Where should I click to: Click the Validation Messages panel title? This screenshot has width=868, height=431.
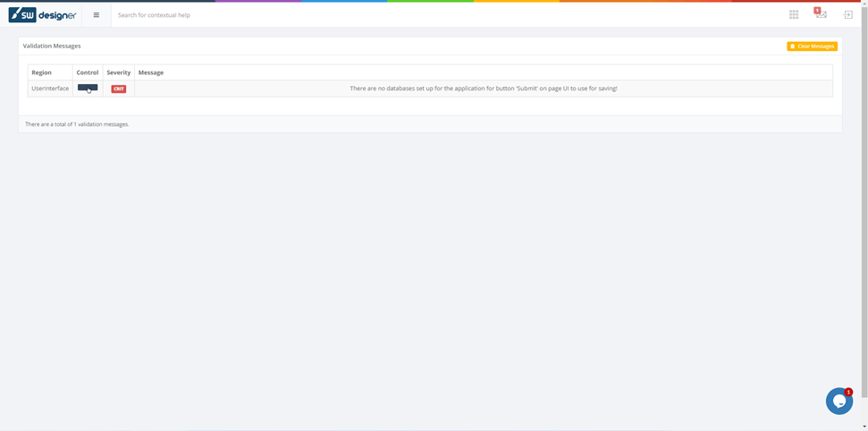coord(52,46)
